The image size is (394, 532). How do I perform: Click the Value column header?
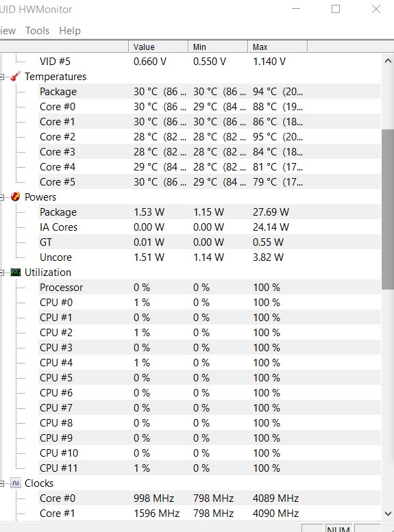[158, 47]
